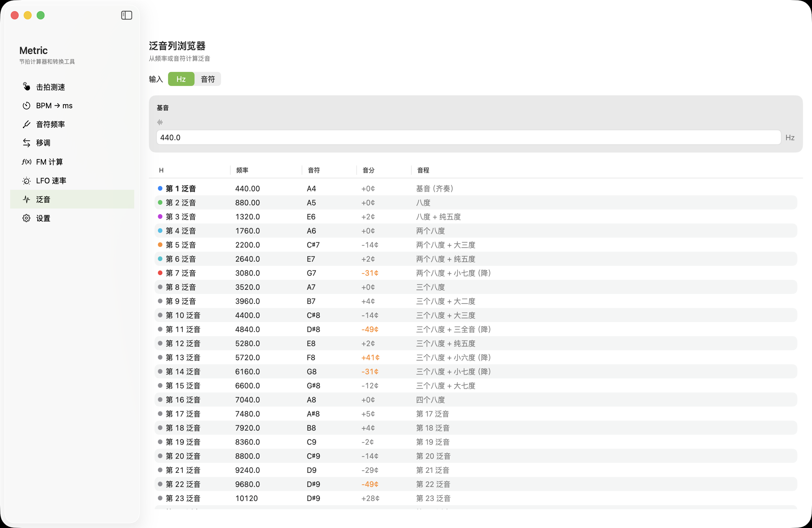Screen dimensions: 812x528
Task: Click the +28¢ cents value
Action: tap(370, 498)
